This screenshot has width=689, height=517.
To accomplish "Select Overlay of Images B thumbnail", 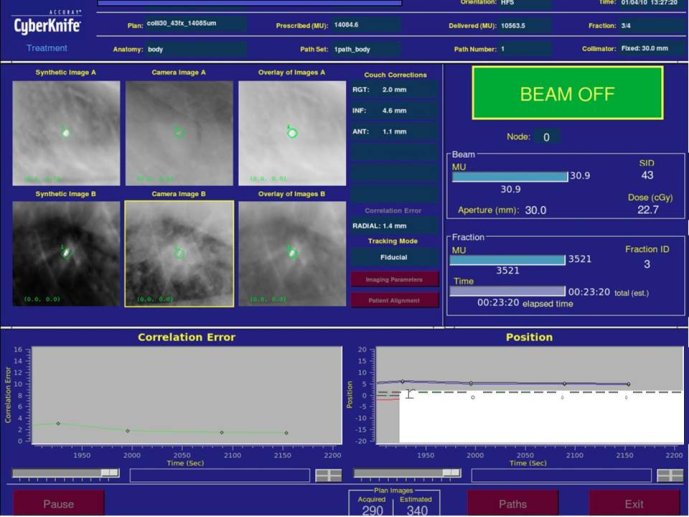I will coord(292,254).
